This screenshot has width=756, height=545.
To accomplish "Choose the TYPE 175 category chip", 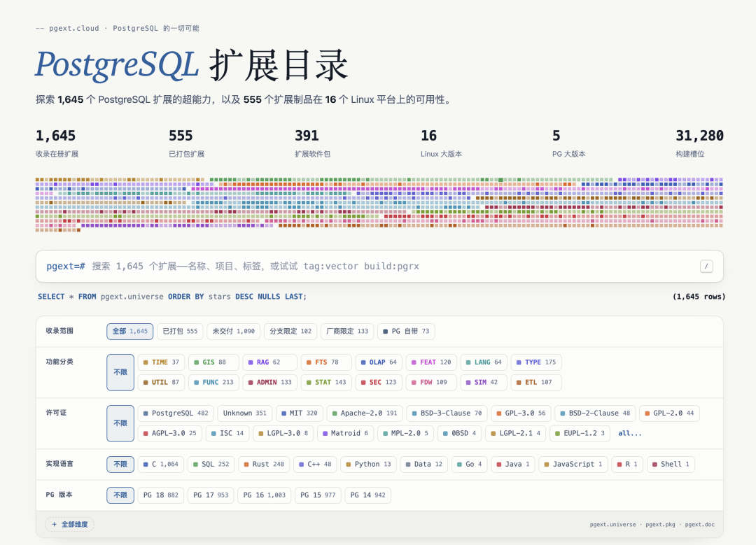I will [x=536, y=362].
